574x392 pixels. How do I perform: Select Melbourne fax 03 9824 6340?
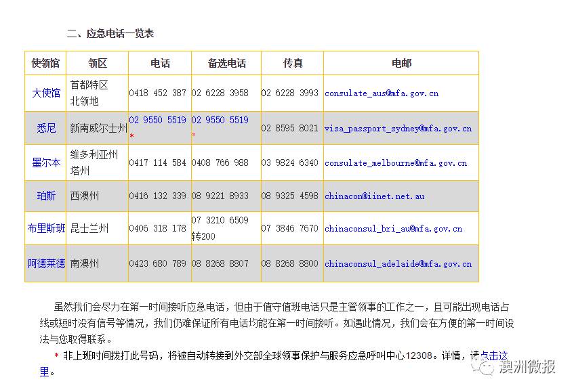(289, 162)
